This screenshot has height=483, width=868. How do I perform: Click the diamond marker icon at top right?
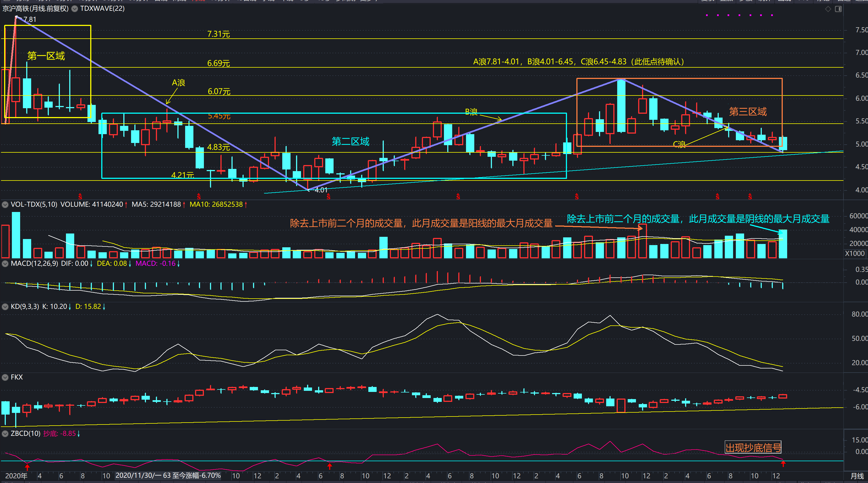coord(828,9)
